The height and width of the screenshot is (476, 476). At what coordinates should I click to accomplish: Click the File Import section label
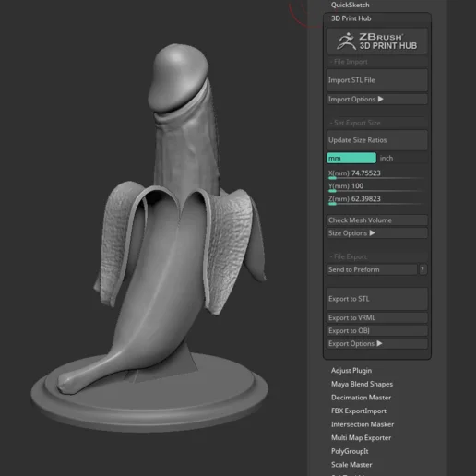pos(349,62)
